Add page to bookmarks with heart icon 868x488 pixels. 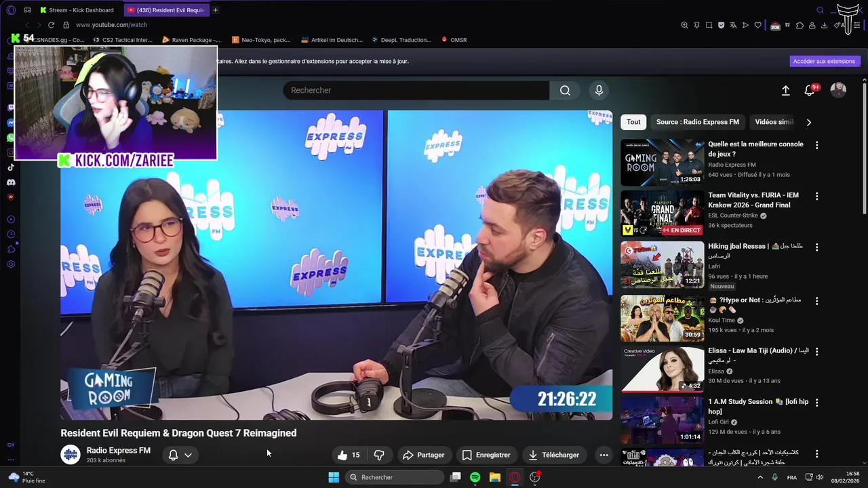[x=757, y=25]
